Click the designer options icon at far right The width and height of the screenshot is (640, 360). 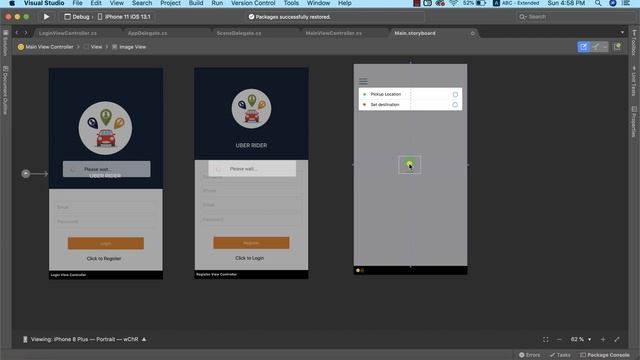(x=618, y=47)
